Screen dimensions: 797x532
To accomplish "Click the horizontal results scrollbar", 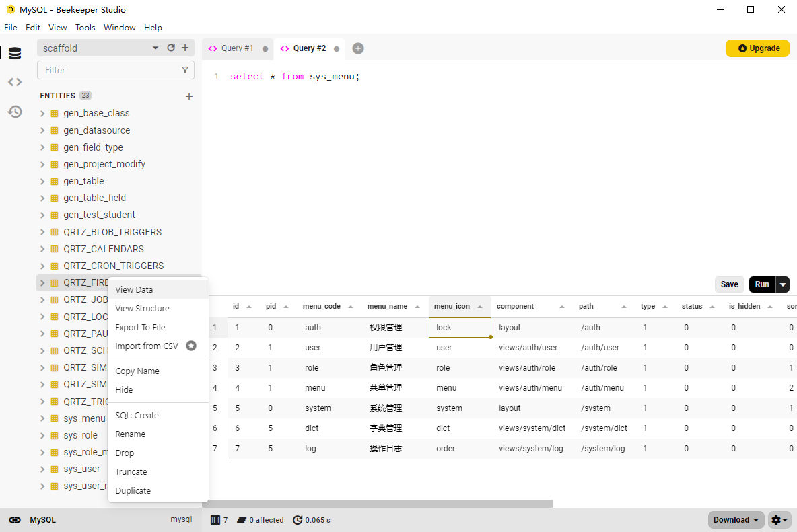I will pyautogui.click(x=377, y=504).
